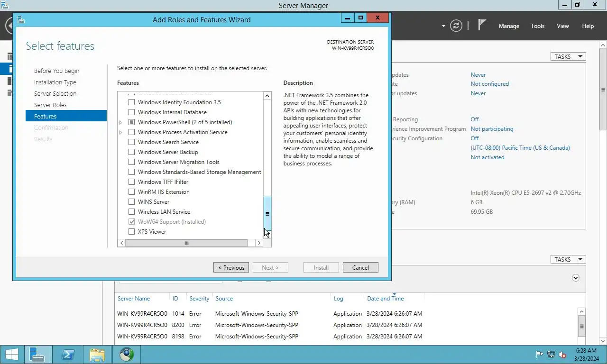This screenshot has height=364, width=607.
Task: Select the Features step
Action: [x=66, y=116]
